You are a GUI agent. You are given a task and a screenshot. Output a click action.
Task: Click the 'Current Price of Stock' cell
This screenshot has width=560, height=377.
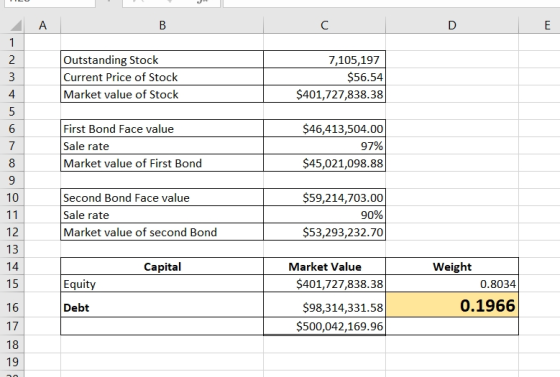(x=162, y=77)
